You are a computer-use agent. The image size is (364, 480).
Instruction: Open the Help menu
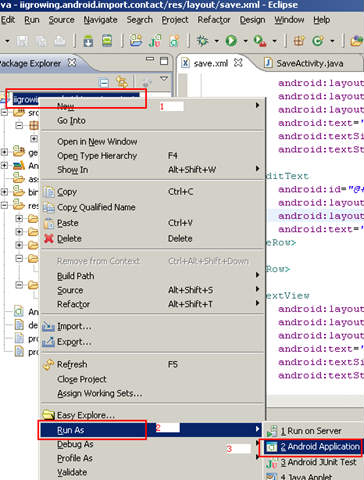[321, 20]
